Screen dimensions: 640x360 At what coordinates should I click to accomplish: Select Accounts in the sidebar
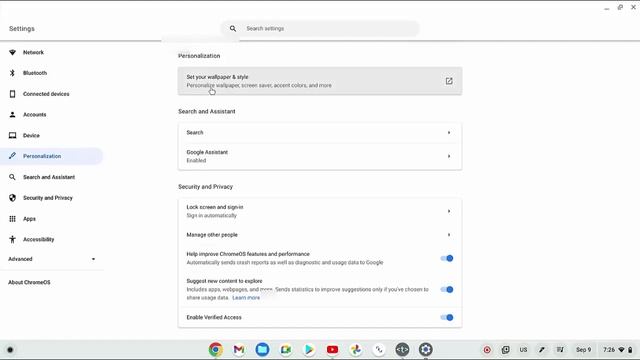(35, 115)
